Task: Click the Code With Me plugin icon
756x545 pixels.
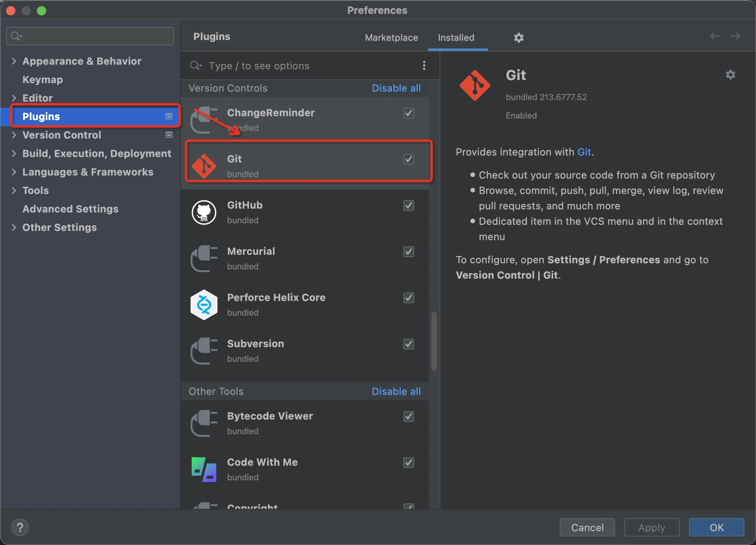Action: point(204,470)
